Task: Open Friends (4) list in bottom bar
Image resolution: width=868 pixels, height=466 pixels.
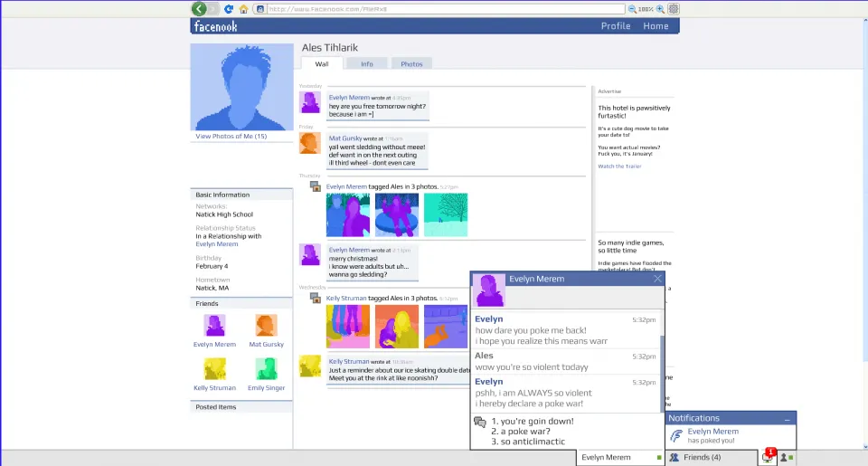Action: pyautogui.click(x=712, y=458)
